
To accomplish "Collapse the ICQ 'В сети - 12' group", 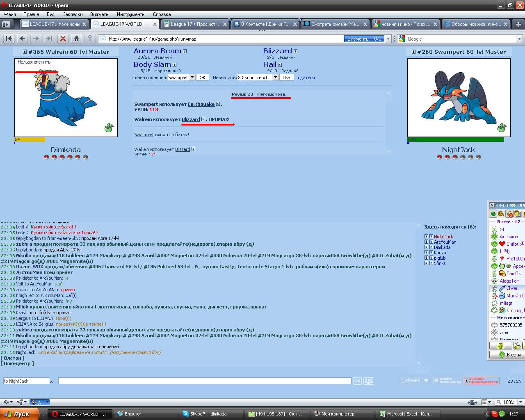I will (509, 221).
